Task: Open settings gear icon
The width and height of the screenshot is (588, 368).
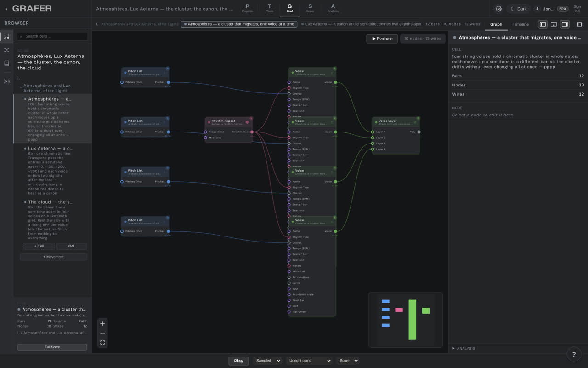Action: pyautogui.click(x=498, y=9)
